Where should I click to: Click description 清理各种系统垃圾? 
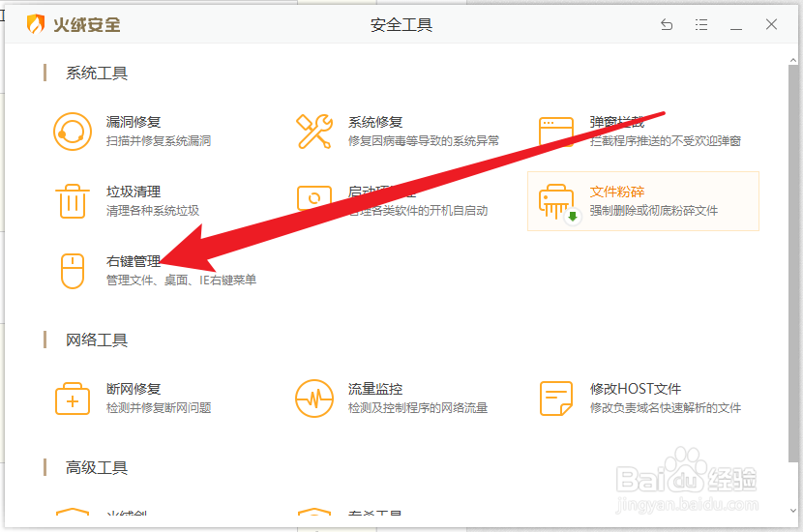(x=153, y=211)
